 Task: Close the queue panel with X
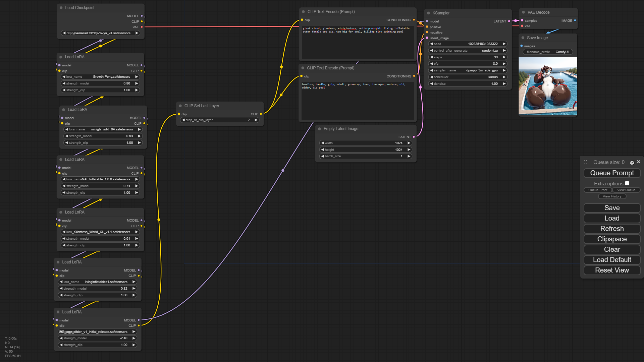(x=639, y=162)
